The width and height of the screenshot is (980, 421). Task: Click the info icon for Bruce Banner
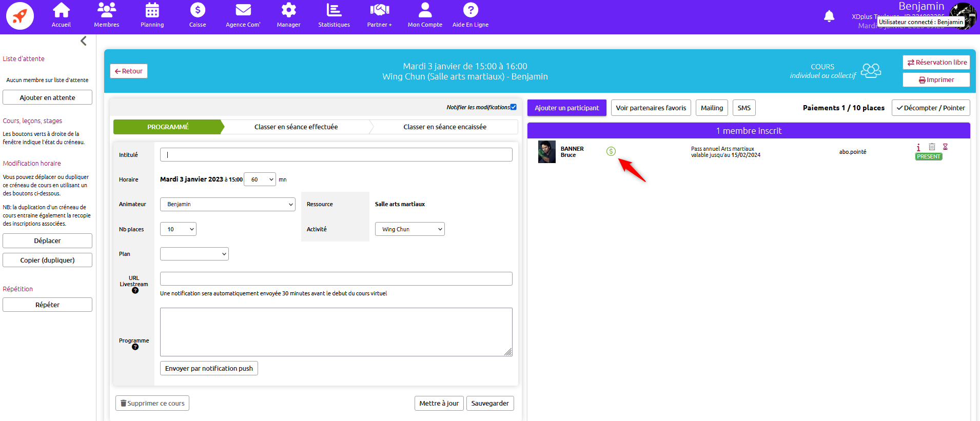pyautogui.click(x=918, y=147)
